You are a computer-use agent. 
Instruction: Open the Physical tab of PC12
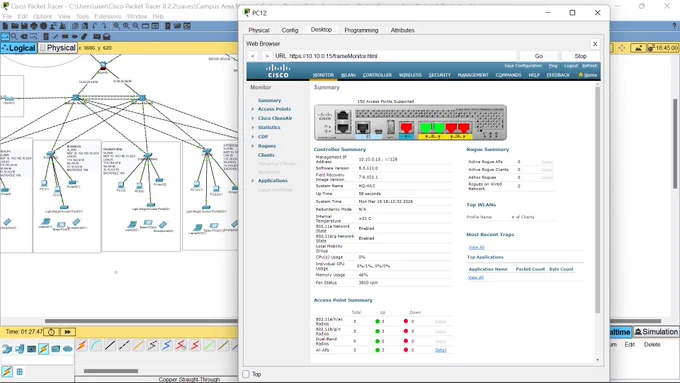tap(259, 30)
